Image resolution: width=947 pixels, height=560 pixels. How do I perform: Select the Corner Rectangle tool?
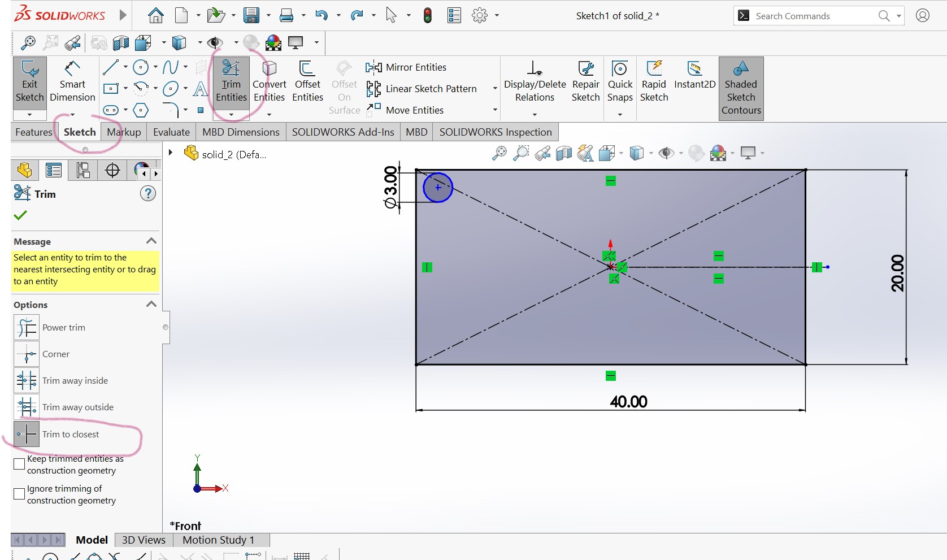[111, 89]
